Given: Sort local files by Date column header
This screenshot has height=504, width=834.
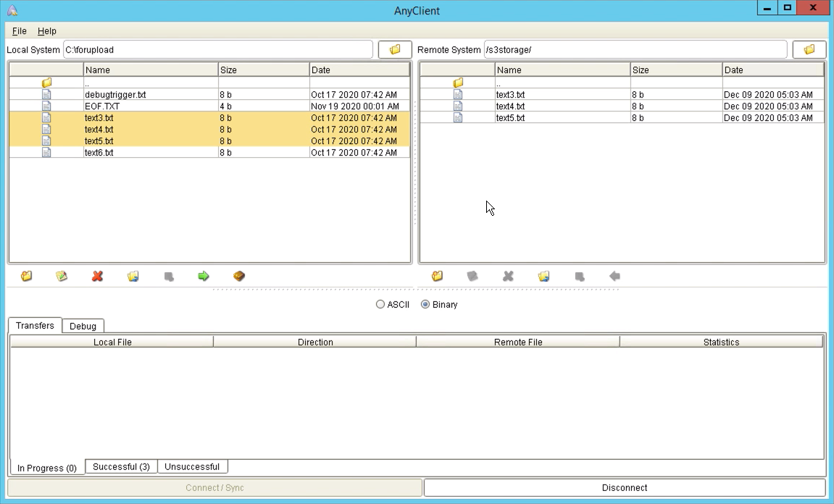Looking at the screenshot, I should pyautogui.click(x=359, y=70).
